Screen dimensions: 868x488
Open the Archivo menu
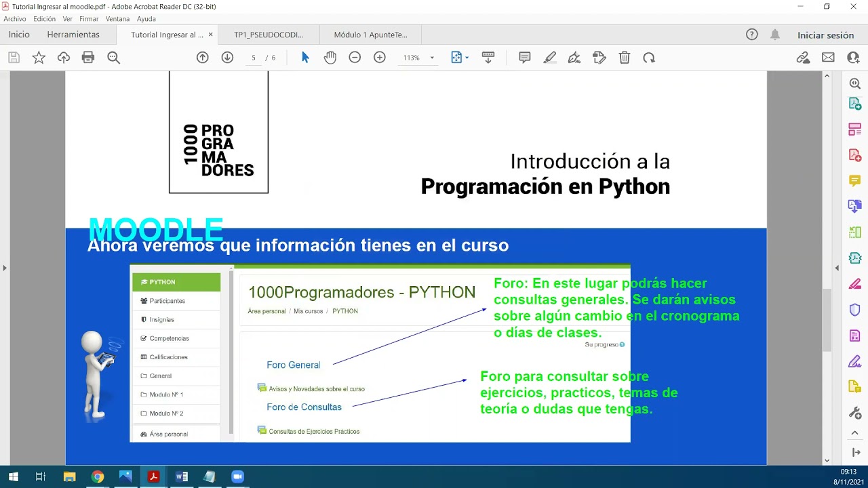click(15, 19)
